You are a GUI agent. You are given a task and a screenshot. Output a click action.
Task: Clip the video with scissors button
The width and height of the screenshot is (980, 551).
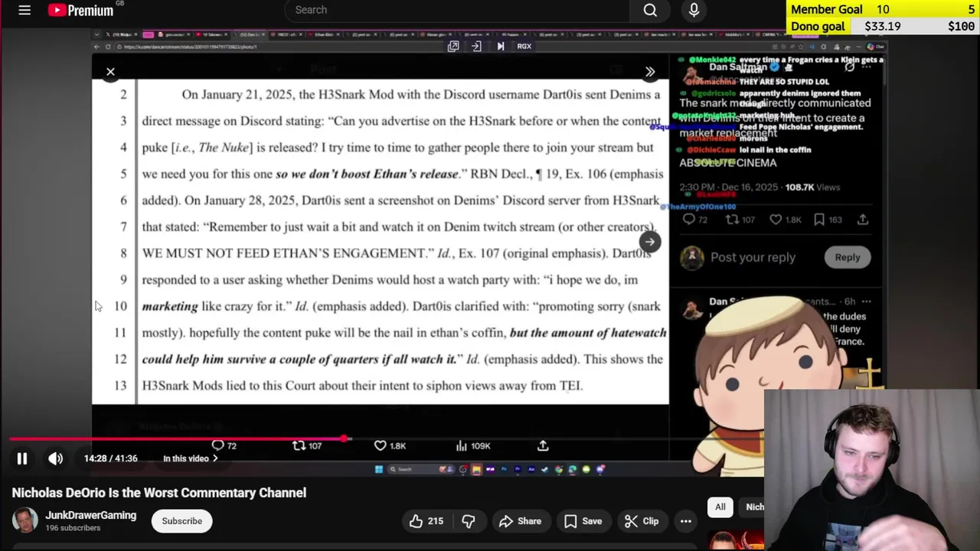point(641,521)
